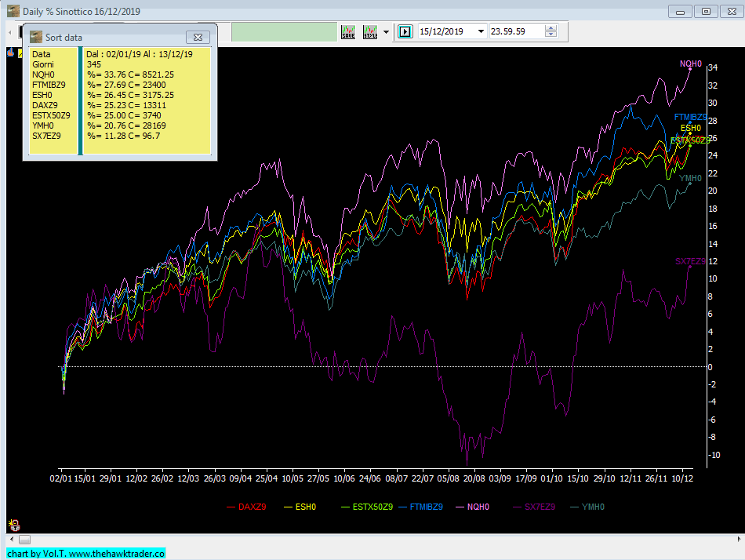Click the ESTX50Z9 legend entry
The width and height of the screenshot is (745, 560).
(367, 507)
